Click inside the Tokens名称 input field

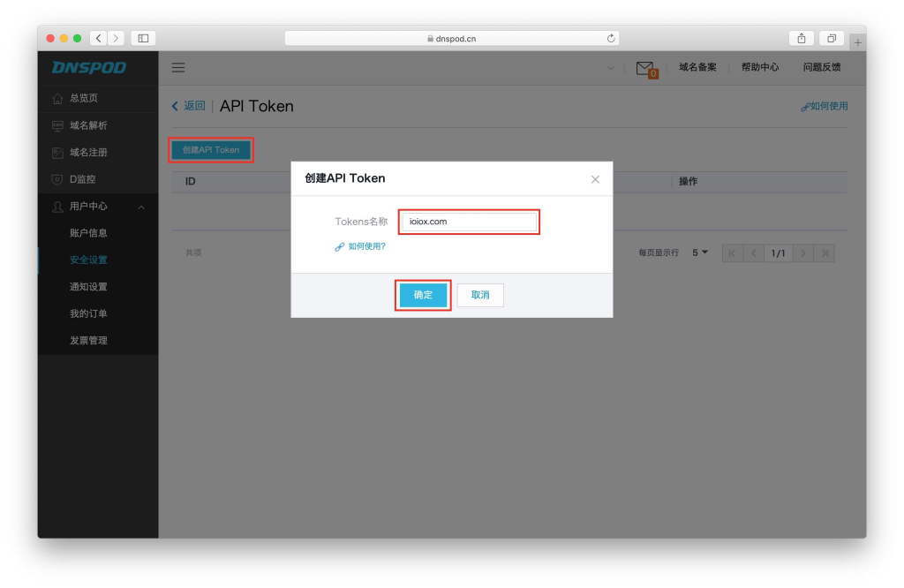[469, 222]
